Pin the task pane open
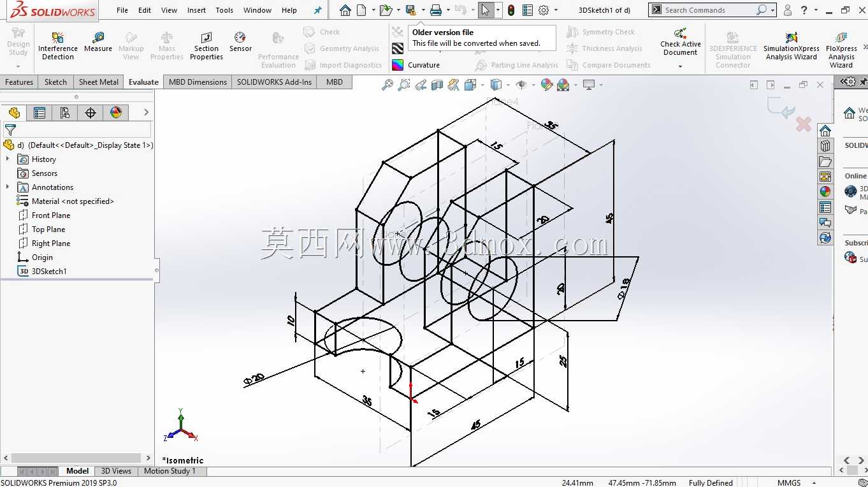Viewport: 868px width, 487px height. 864,82
